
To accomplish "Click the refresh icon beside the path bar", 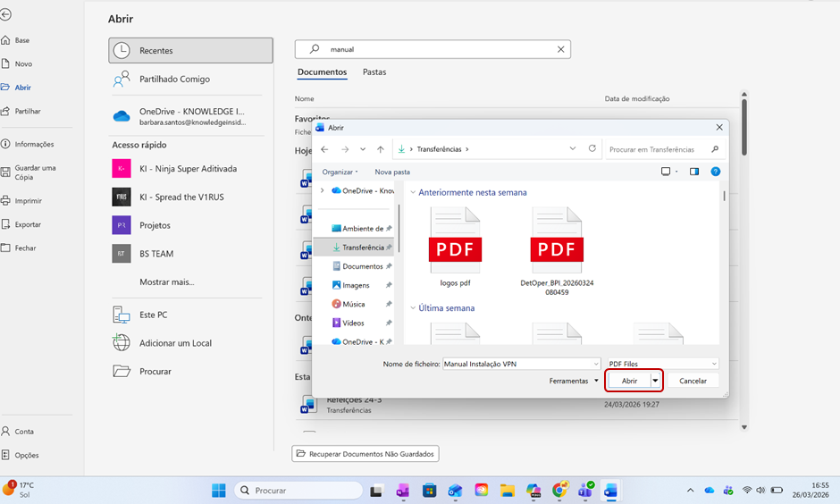I will (592, 149).
